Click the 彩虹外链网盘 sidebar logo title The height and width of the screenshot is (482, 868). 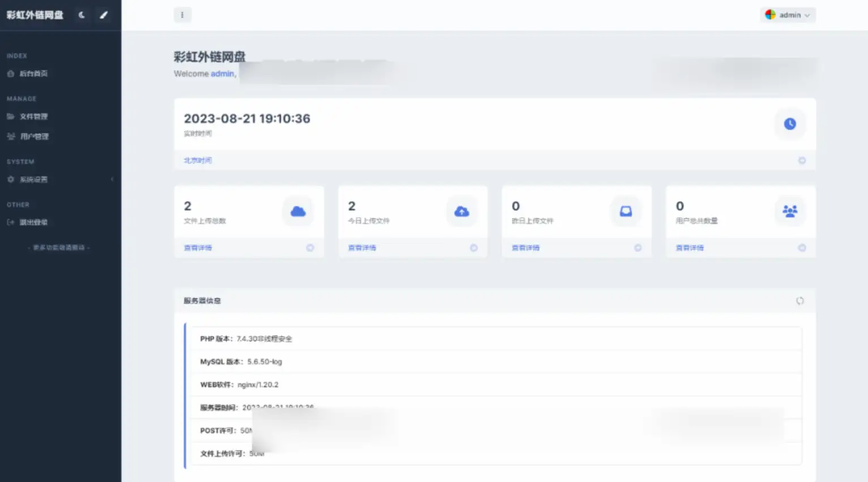(35, 15)
